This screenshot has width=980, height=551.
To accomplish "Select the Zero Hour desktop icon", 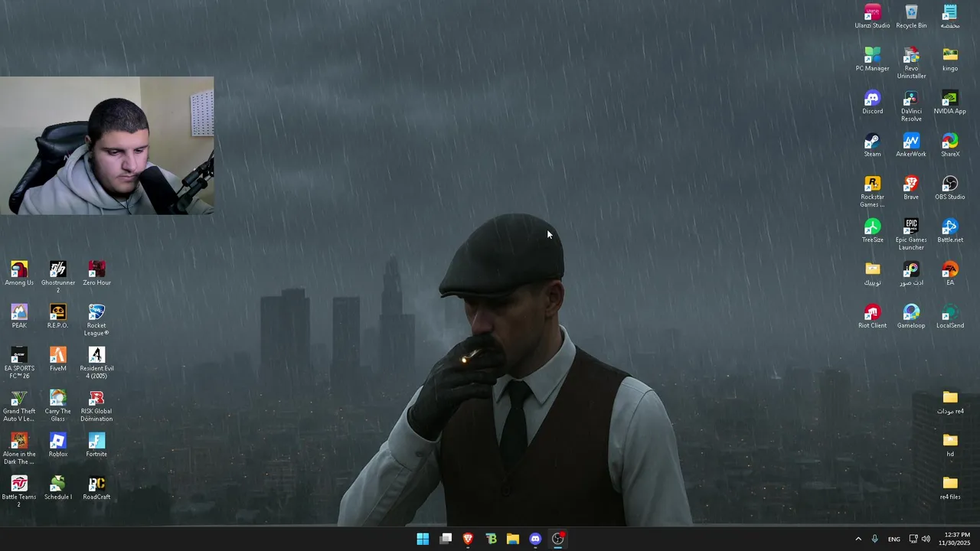I will point(96,273).
